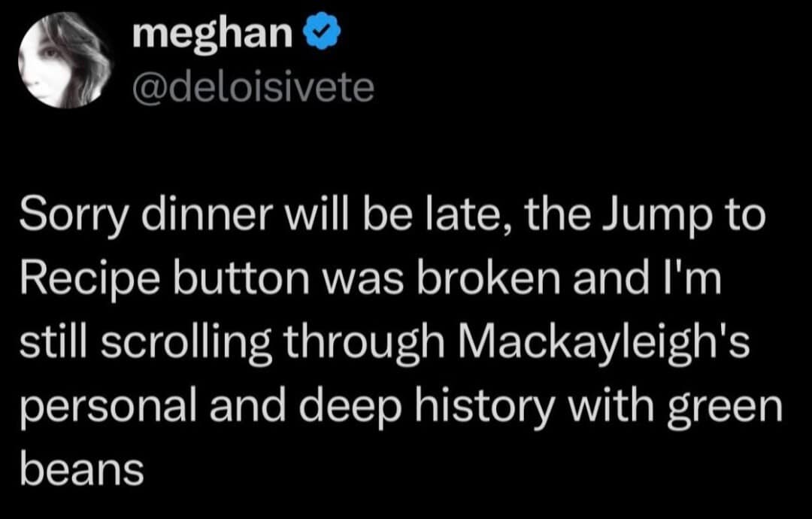Open the @deloisivete handle link
Viewport: 812px width, 519px height.
point(253,88)
